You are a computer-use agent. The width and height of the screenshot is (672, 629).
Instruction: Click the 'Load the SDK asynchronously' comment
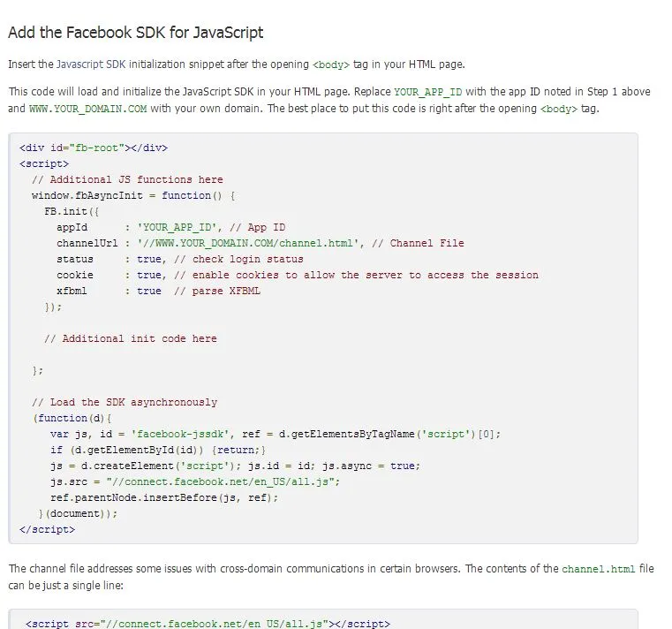pos(125,402)
